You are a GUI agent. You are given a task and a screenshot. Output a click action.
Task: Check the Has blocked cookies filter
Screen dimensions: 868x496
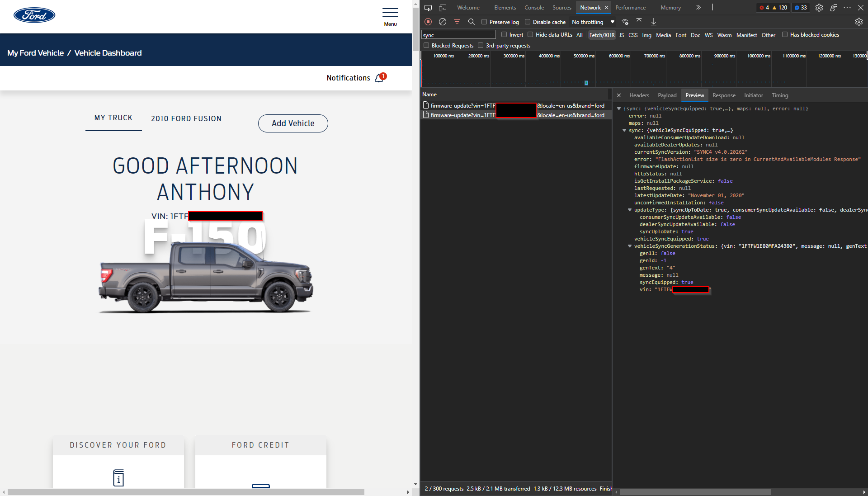click(785, 34)
